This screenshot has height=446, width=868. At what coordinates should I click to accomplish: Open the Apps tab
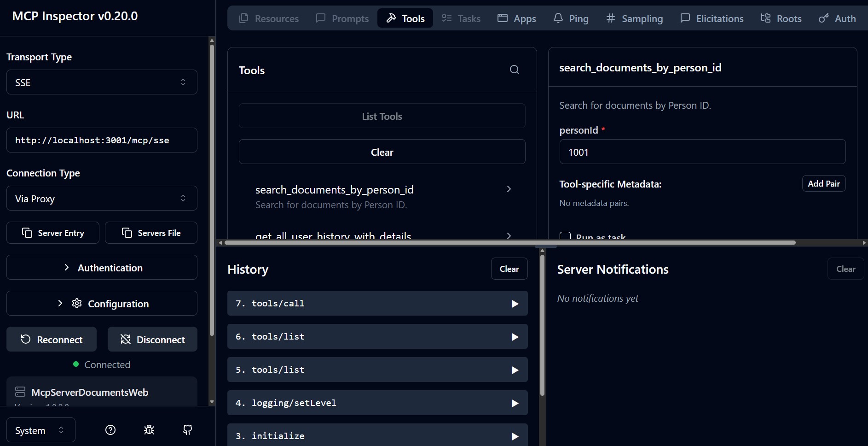(x=516, y=18)
